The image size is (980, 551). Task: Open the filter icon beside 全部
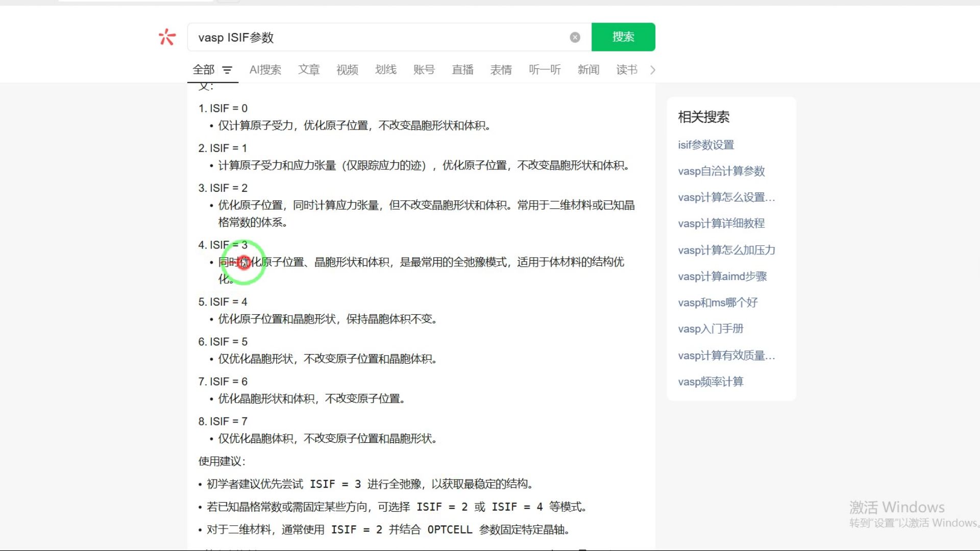coord(227,70)
